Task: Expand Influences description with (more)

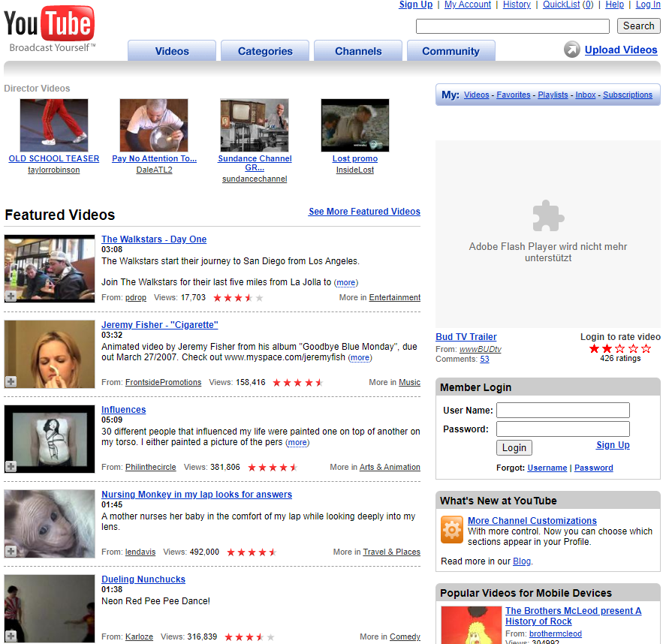Action: [x=297, y=443]
